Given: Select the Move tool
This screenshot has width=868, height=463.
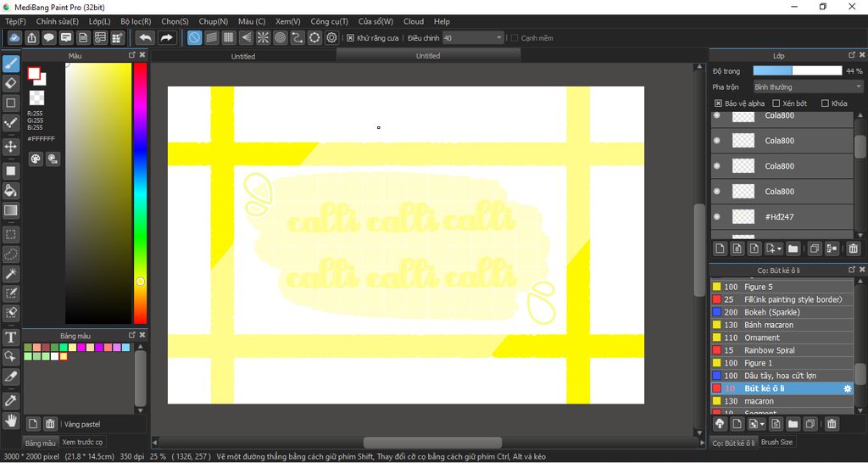Looking at the screenshot, I should 11,147.
